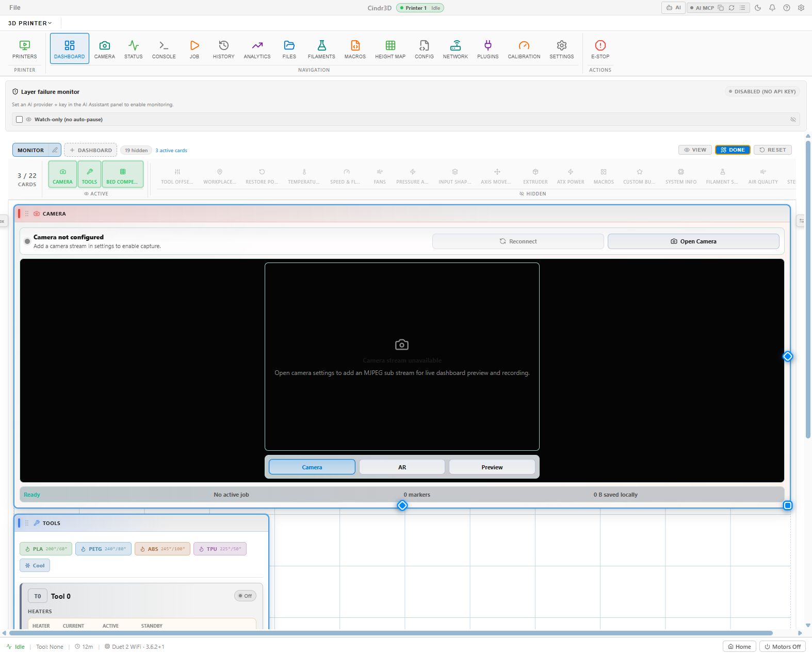
Task: Click DONE to finish editing layout
Action: [733, 150]
